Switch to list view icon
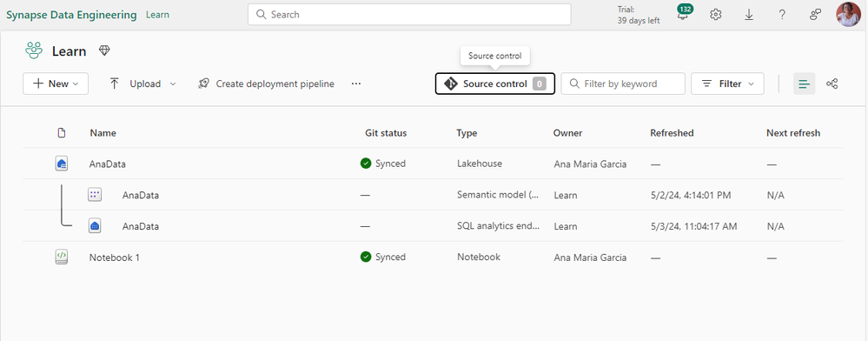This screenshot has height=341, width=868. tap(804, 84)
